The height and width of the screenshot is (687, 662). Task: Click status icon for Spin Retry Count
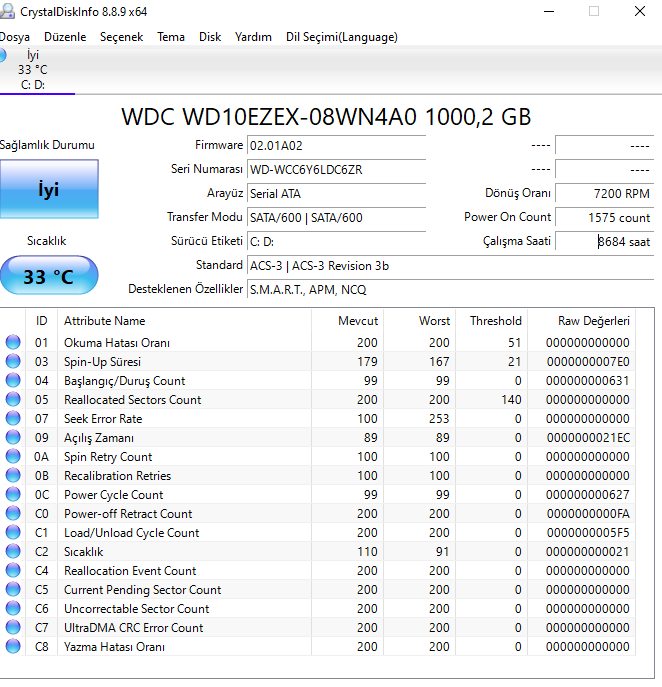coord(13,456)
